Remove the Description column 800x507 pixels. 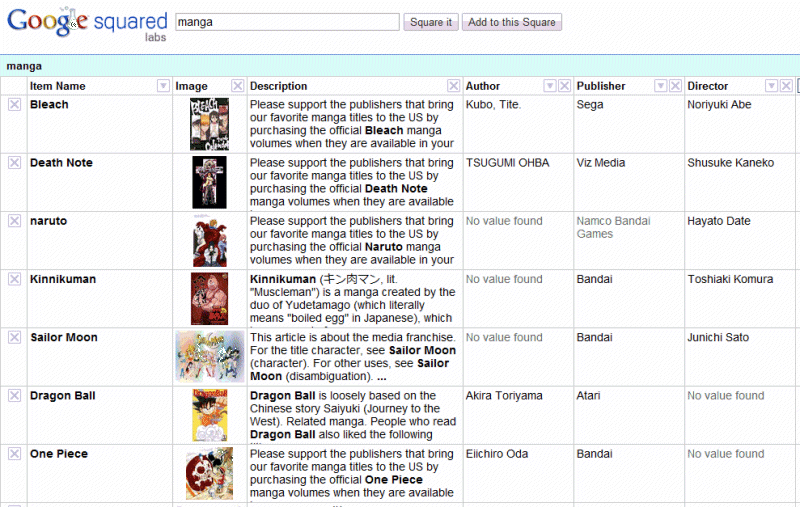(453, 86)
